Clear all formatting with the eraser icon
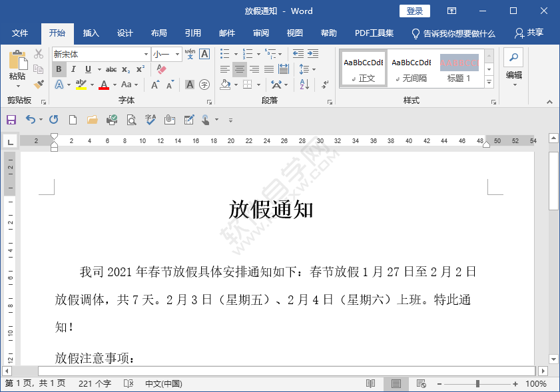This screenshot has height=392, width=560. pos(160,69)
